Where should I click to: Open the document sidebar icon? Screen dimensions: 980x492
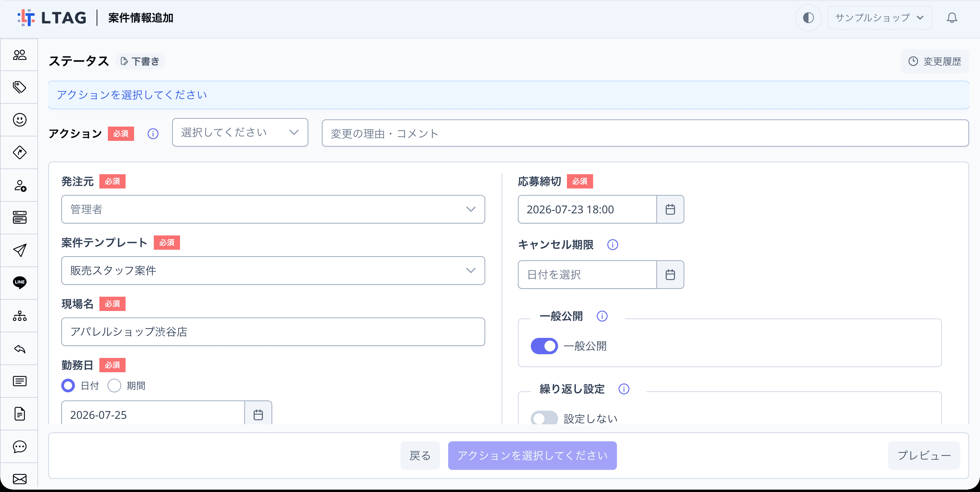pos(19,414)
